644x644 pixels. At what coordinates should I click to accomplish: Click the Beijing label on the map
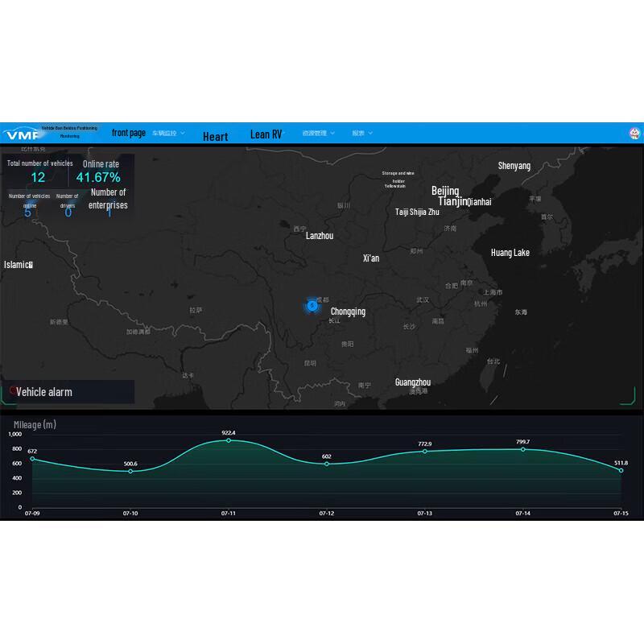(445, 191)
